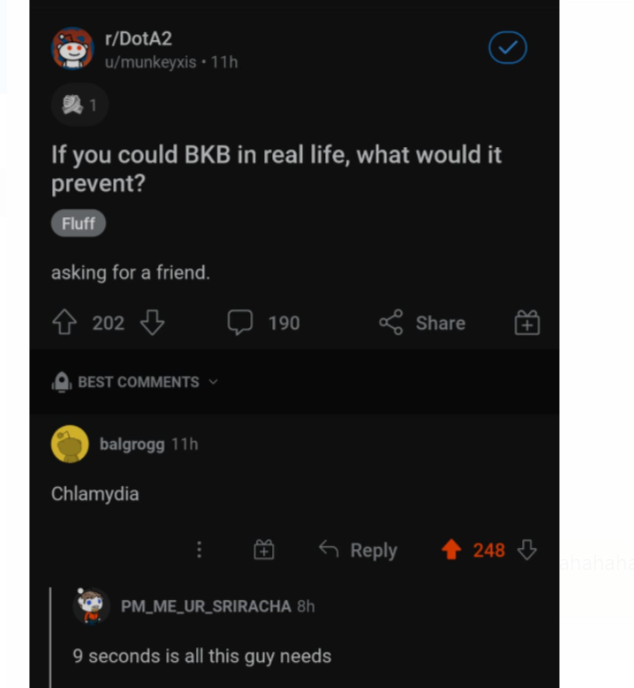This screenshot has height=688, width=634.
Task: Toggle the joined checkmark button
Action: [x=507, y=48]
